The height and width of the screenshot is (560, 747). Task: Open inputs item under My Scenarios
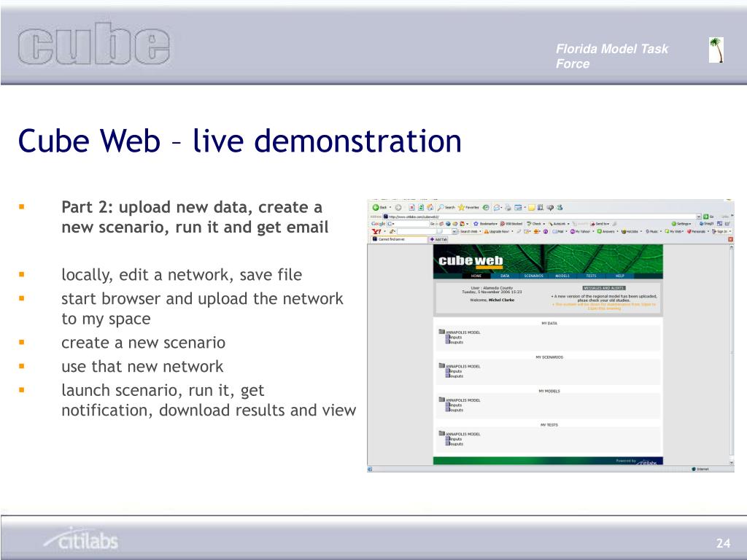click(x=454, y=371)
